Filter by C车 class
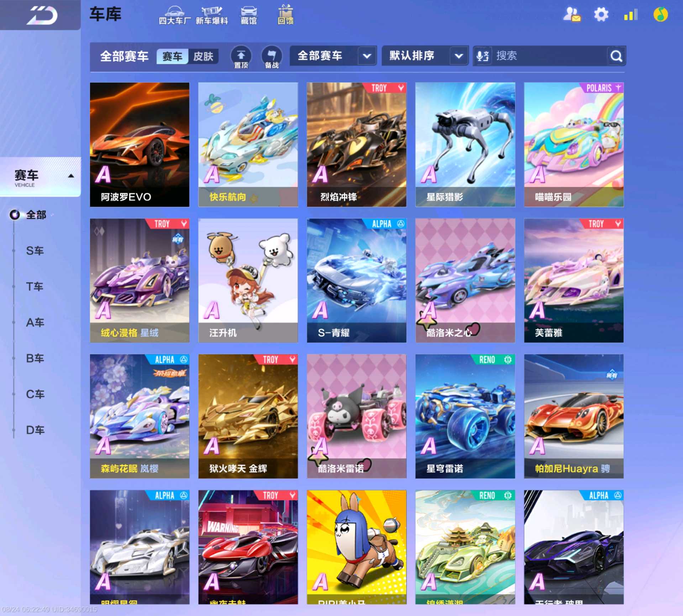Viewport: 683px width, 616px height. (x=35, y=394)
